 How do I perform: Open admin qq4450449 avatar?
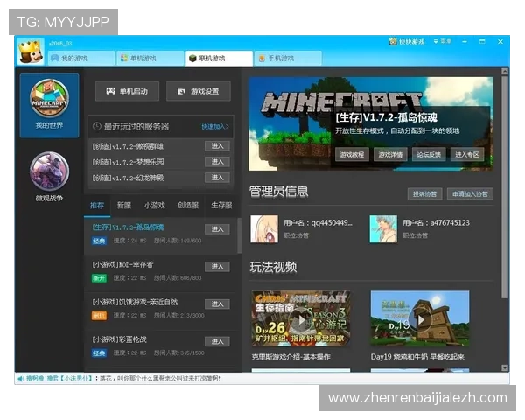[264, 229]
